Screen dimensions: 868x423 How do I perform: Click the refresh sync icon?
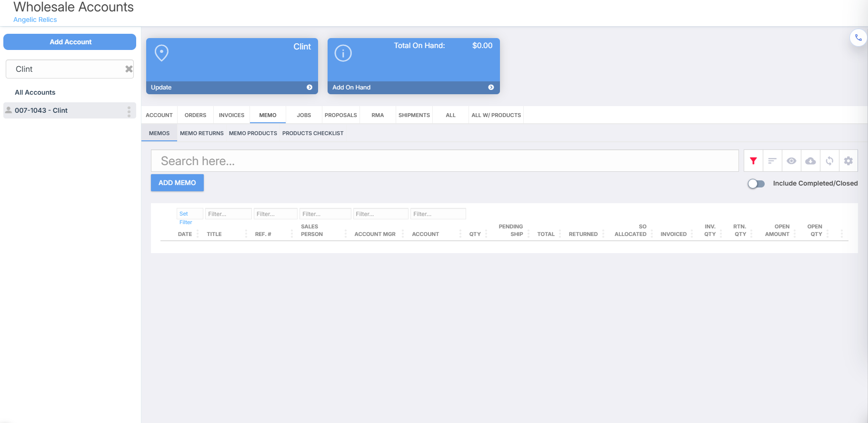click(829, 161)
